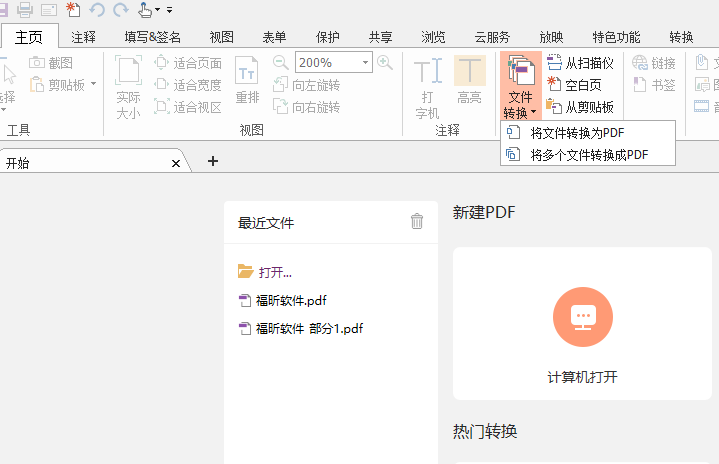Viewport: 719px width, 464px height.
Task: Expand the zoom percentage dropdown arrow
Action: click(x=365, y=62)
